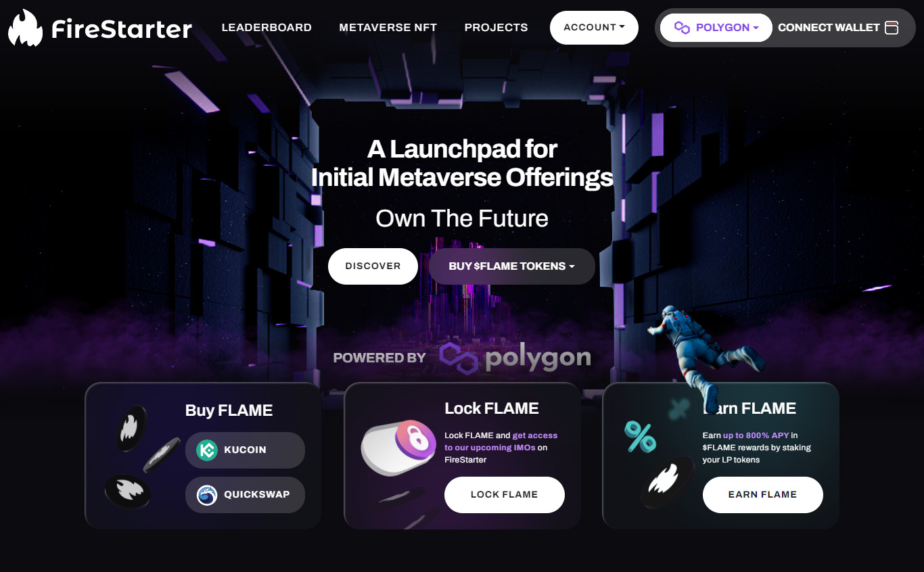This screenshot has height=572, width=924.
Task: Expand the Account dropdown
Action: click(x=594, y=28)
